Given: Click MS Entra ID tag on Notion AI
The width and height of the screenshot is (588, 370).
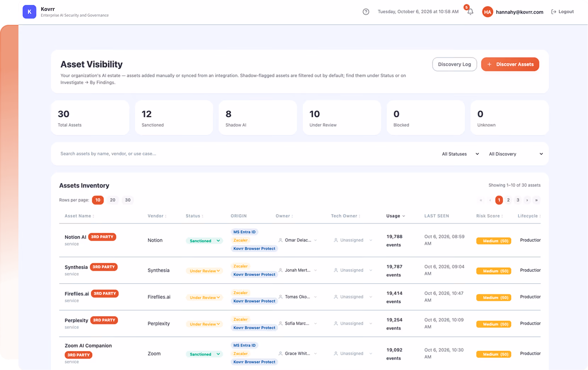Looking at the screenshot, I should (244, 232).
